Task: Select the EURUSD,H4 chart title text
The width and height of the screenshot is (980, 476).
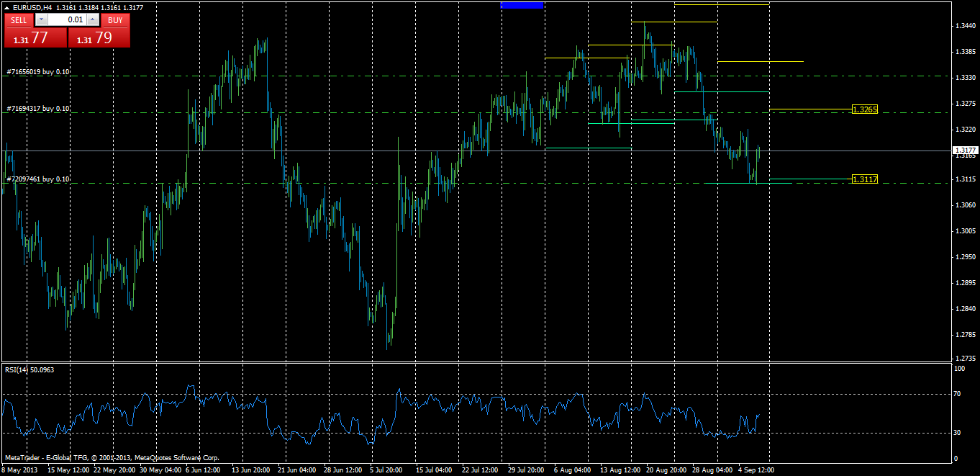Action: click(32, 8)
